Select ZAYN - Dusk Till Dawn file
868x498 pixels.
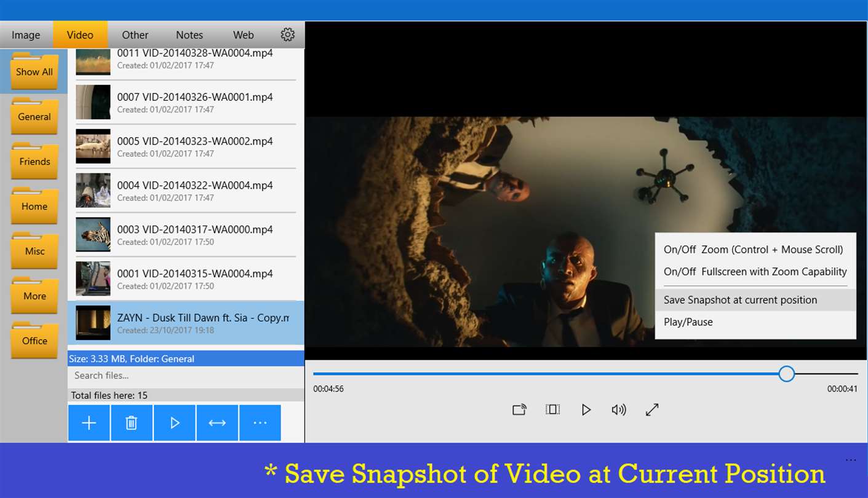186,323
